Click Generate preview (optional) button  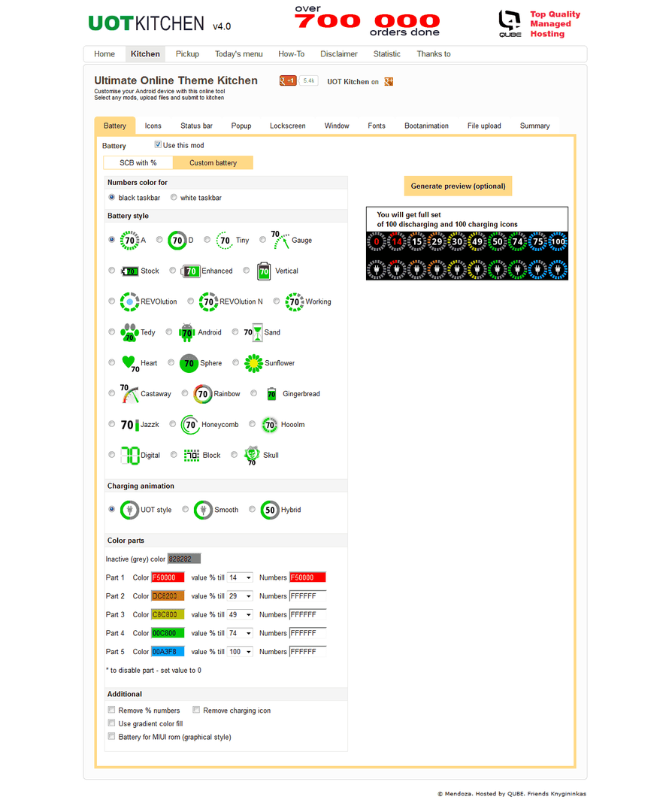coord(458,186)
